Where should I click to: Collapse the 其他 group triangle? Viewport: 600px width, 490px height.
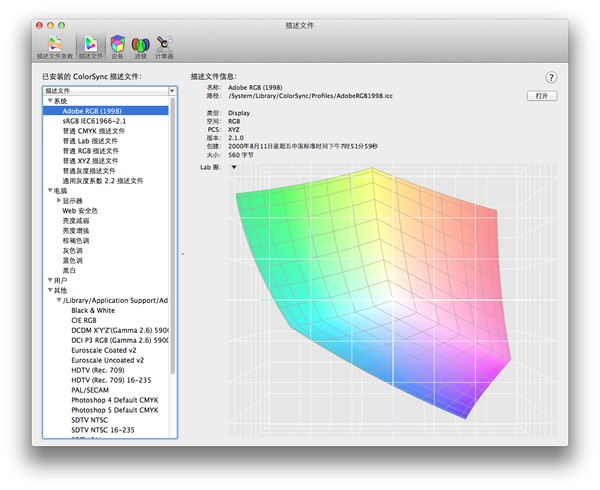50,290
